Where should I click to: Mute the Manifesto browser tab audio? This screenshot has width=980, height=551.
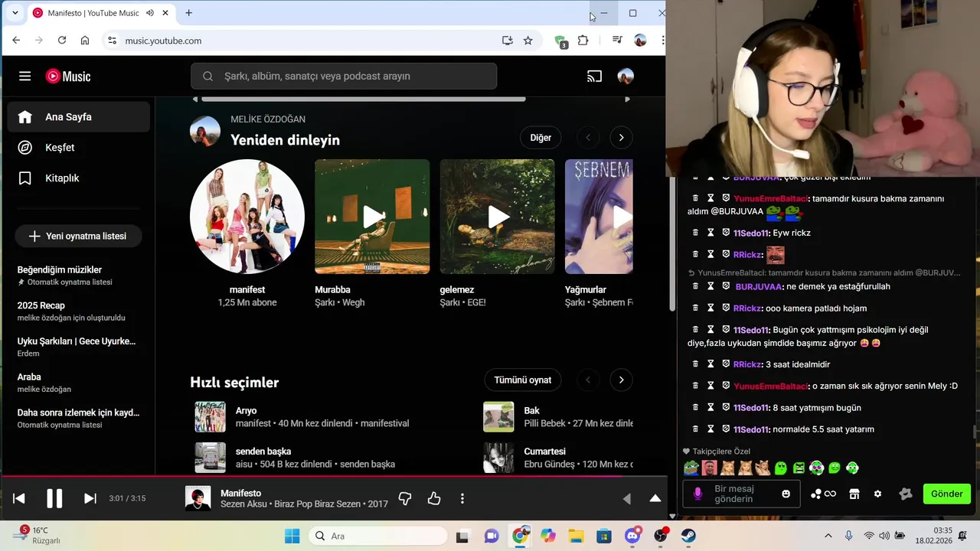[150, 13]
